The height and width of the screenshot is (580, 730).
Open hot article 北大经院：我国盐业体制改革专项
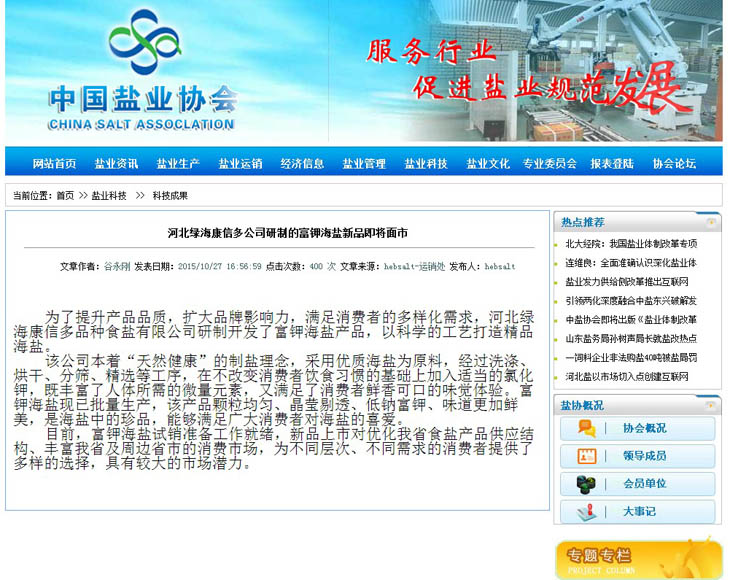point(631,243)
